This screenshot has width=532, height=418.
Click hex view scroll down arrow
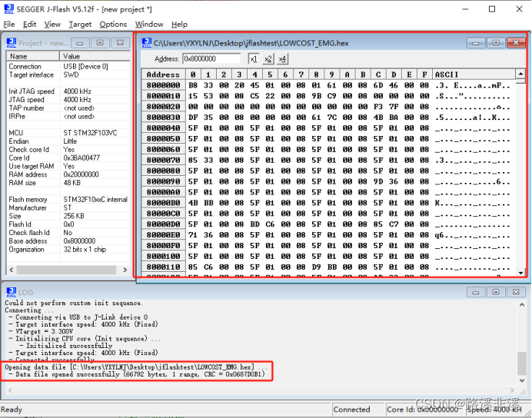click(520, 272)
